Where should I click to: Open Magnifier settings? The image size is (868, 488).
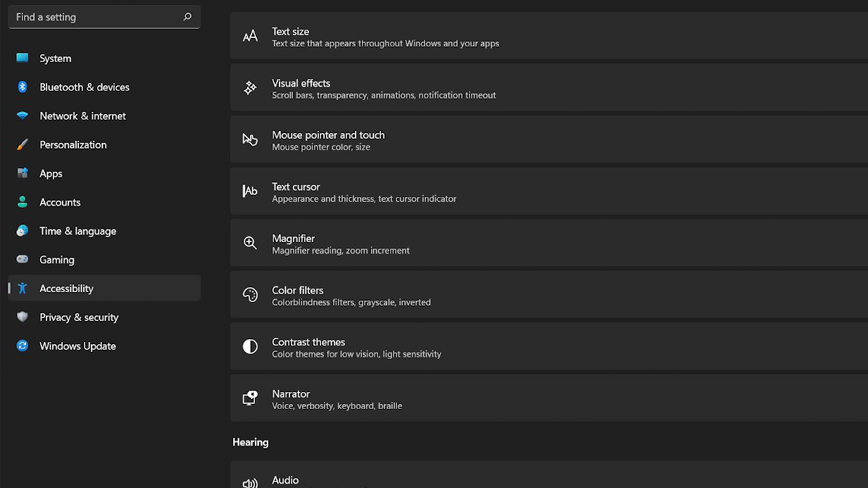coord(434,243)
